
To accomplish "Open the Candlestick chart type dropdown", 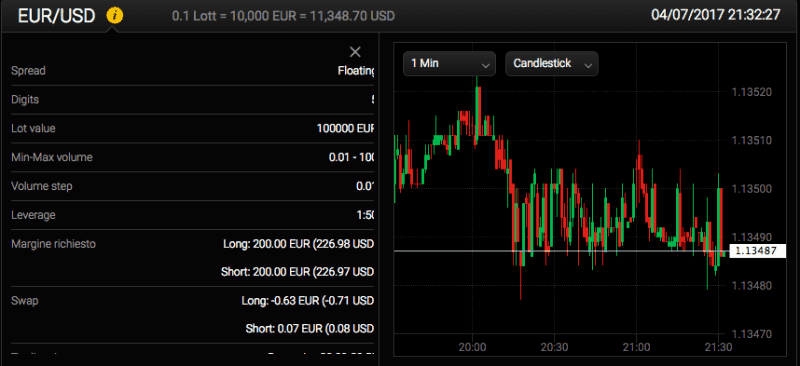I will pyautogui.click(x=552, y=64).
